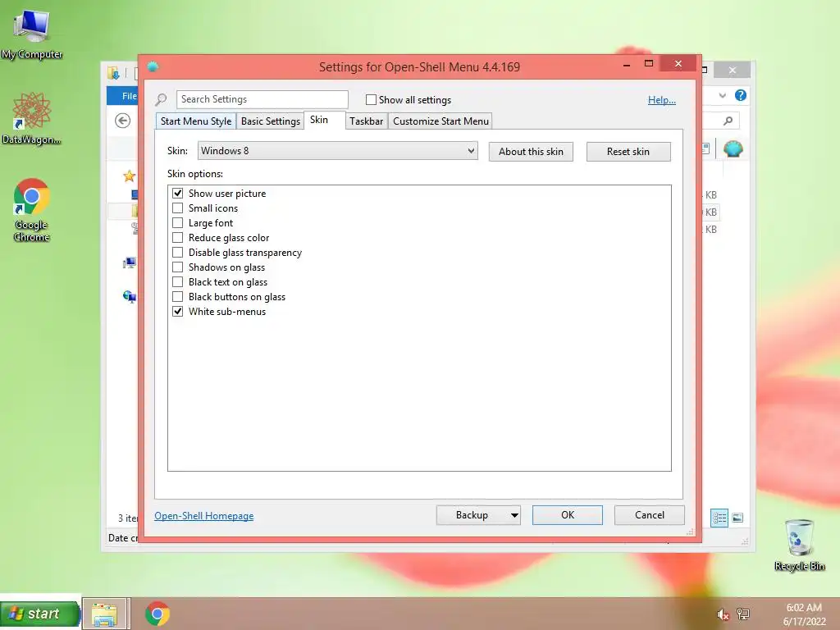Show the clock and date in taskbar
Image resolution: width=840 pixels, height=630 pixels.
[804, 614]
